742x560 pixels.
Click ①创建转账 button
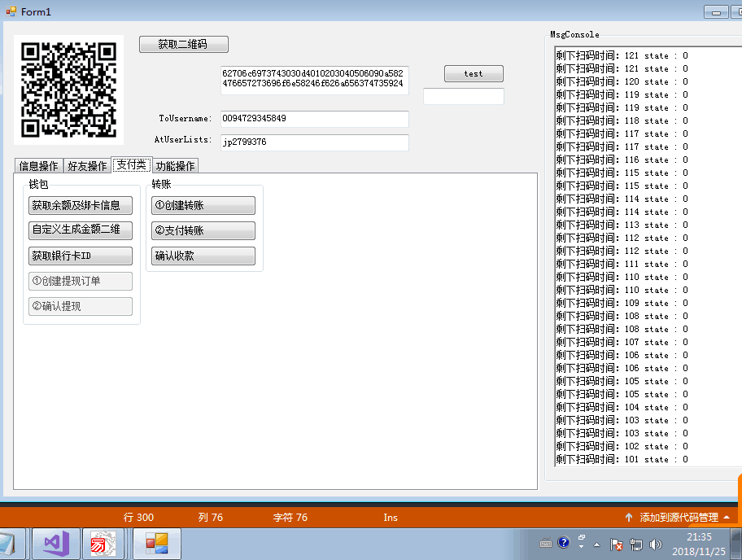(203, 205)
